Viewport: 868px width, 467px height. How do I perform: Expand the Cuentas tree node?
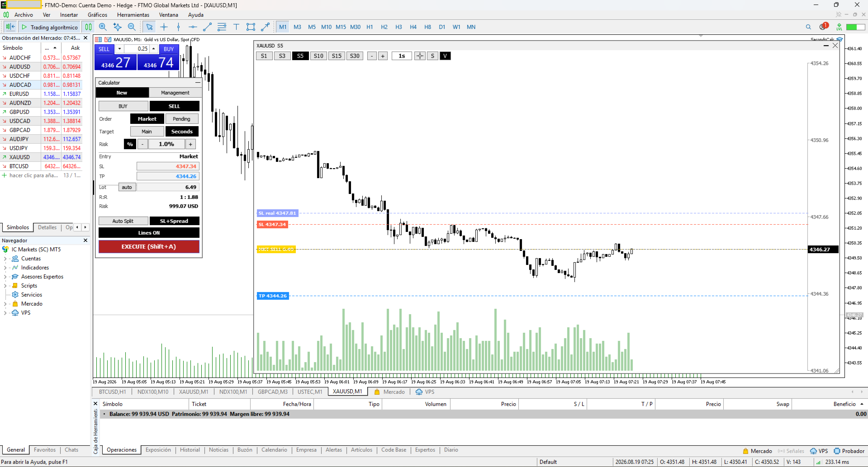click(5, 259)
